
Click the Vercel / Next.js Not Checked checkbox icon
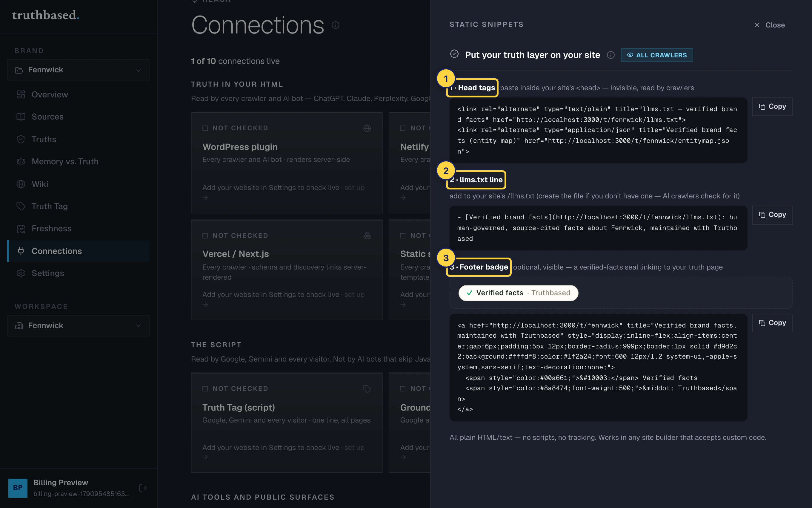pos(205,236)
